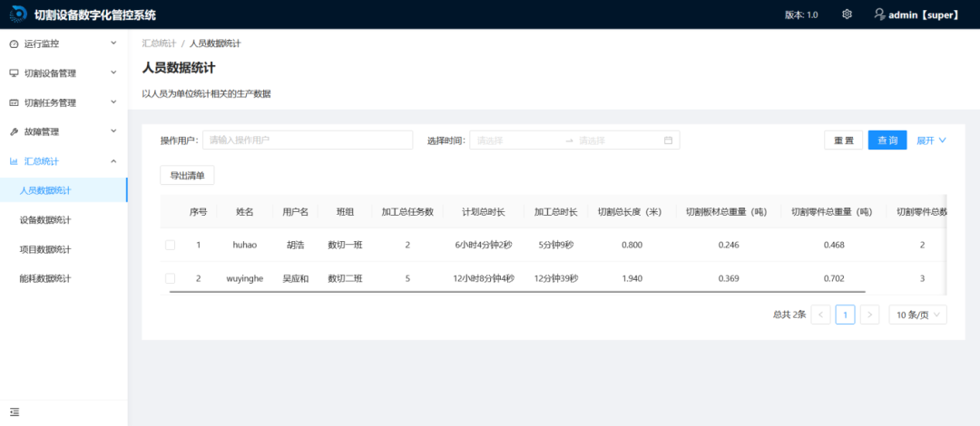Click the 加工总任务数 column header
The height and width of the screenshot is (426, 980).
pos(407,212)
